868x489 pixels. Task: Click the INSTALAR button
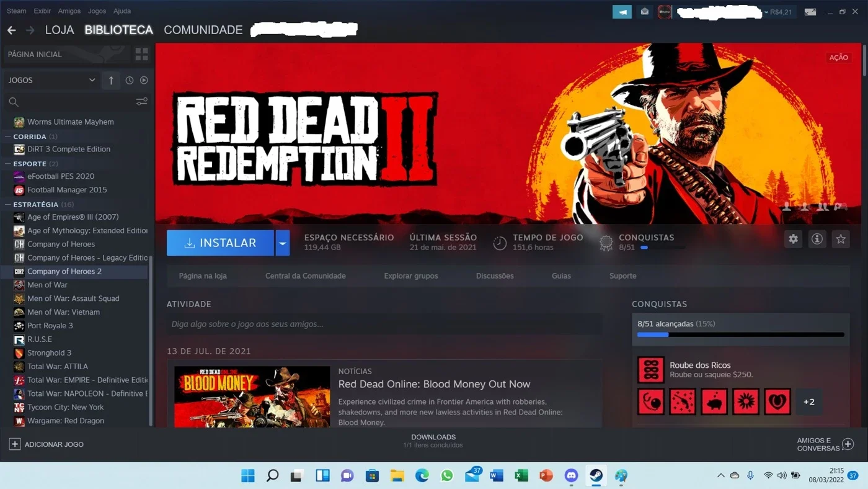tap(220, 243)
